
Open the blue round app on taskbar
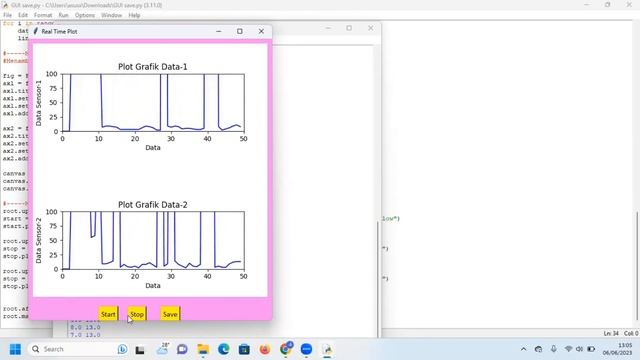[x=306, y=349]
